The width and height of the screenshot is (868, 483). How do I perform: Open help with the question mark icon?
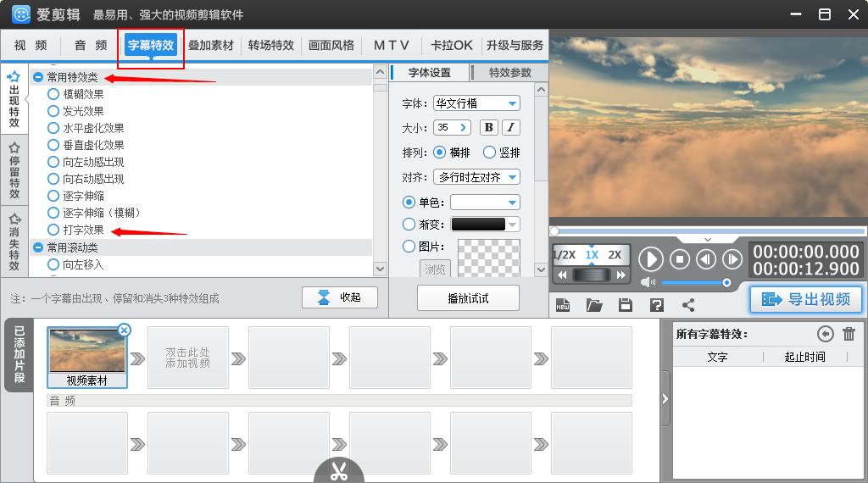[657, 305]
